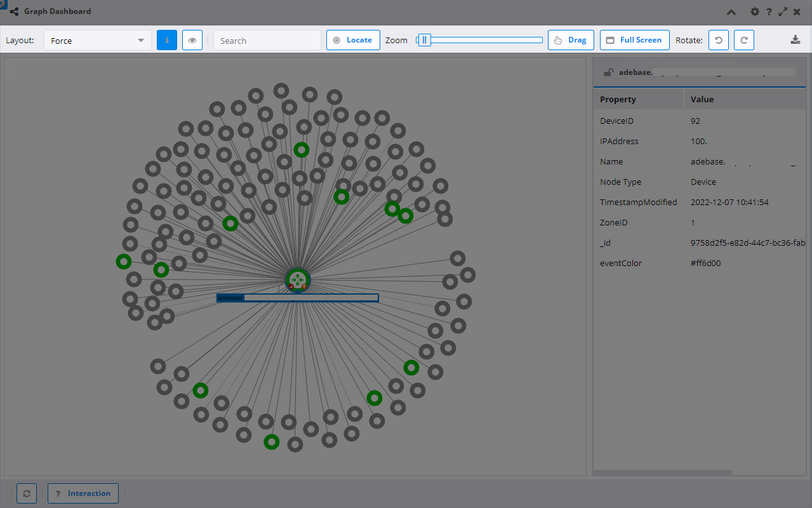Viewport: 812px width, 508px height.
Task: Click the IPAddress property label
Action: (619, 141)
